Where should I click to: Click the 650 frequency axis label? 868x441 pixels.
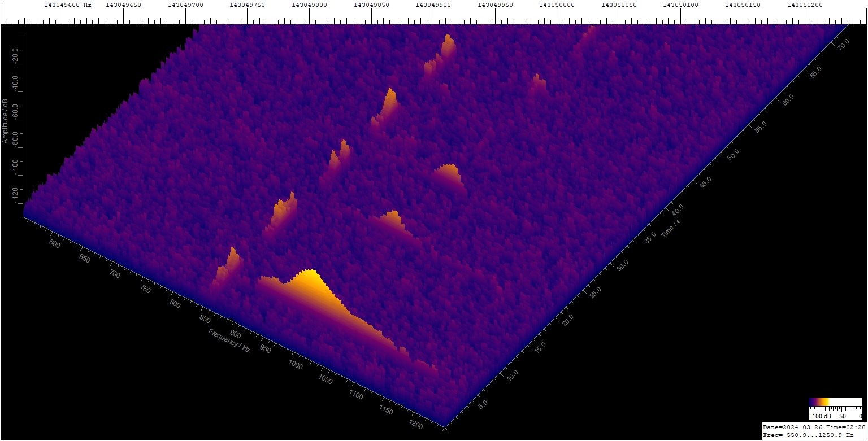tap(85, 259)
